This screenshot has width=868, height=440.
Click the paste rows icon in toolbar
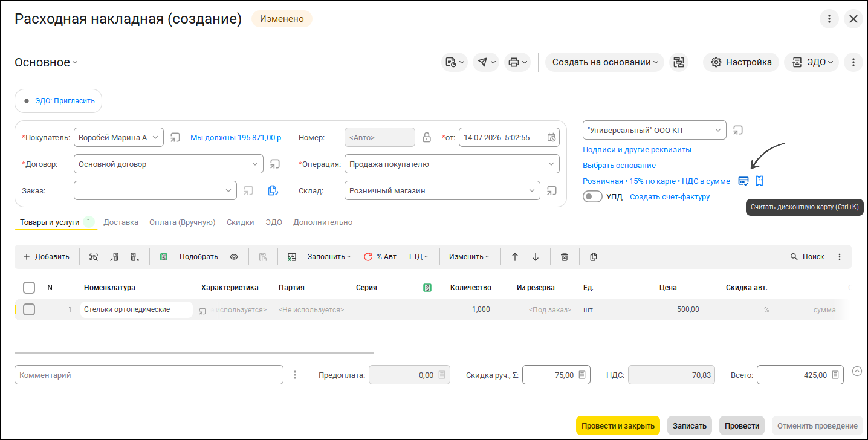tap(263, 257)
